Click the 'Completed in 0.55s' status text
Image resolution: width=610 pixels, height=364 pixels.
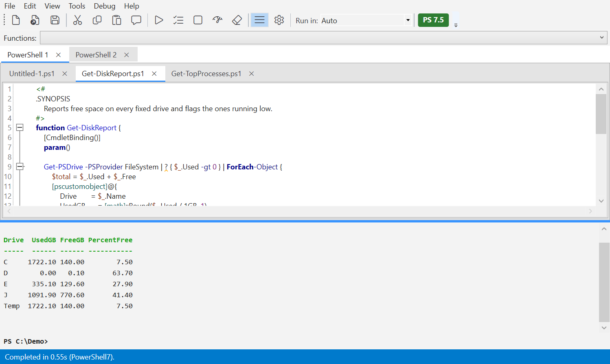[36, 357]
